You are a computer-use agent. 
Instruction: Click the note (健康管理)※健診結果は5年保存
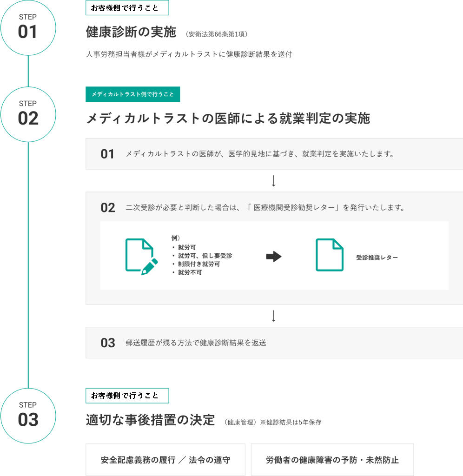pyautogui.click(x=272, y=422)
